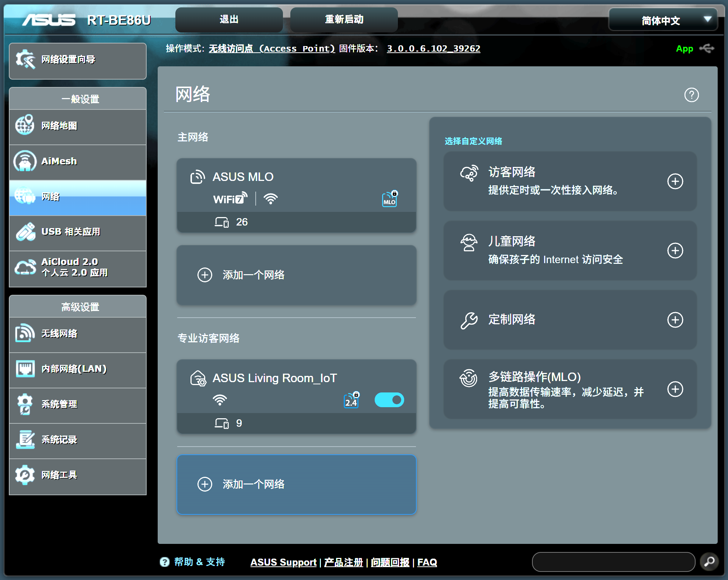Select the 访客网络 guest network option
728x580 pixels.
pos(570,181)
